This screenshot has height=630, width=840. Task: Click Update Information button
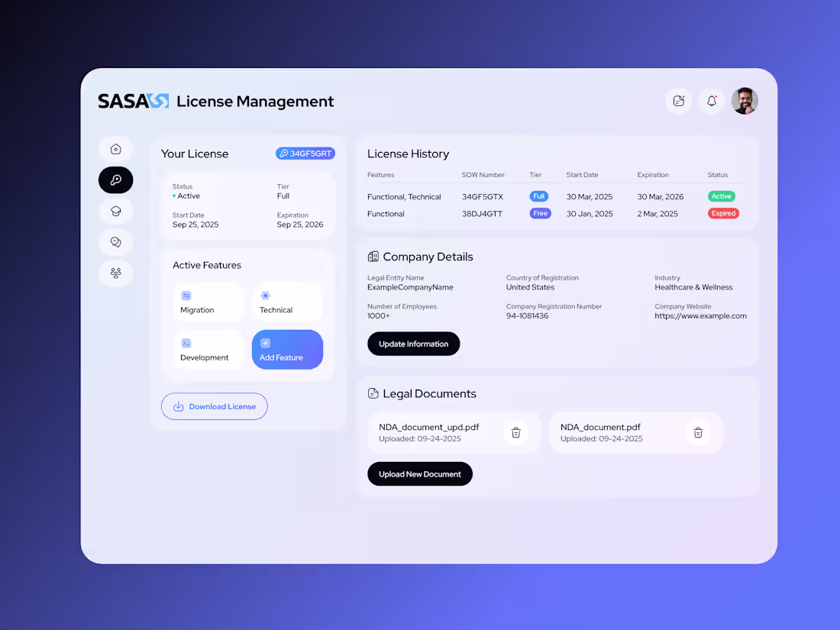tap(414, 344)
